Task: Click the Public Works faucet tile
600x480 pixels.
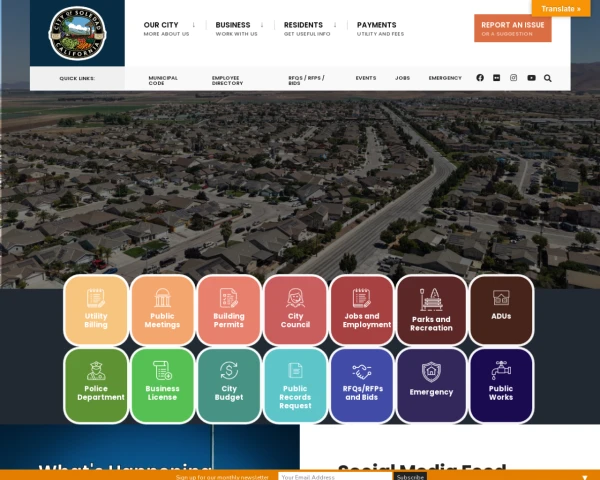Action: coord(501,383)
